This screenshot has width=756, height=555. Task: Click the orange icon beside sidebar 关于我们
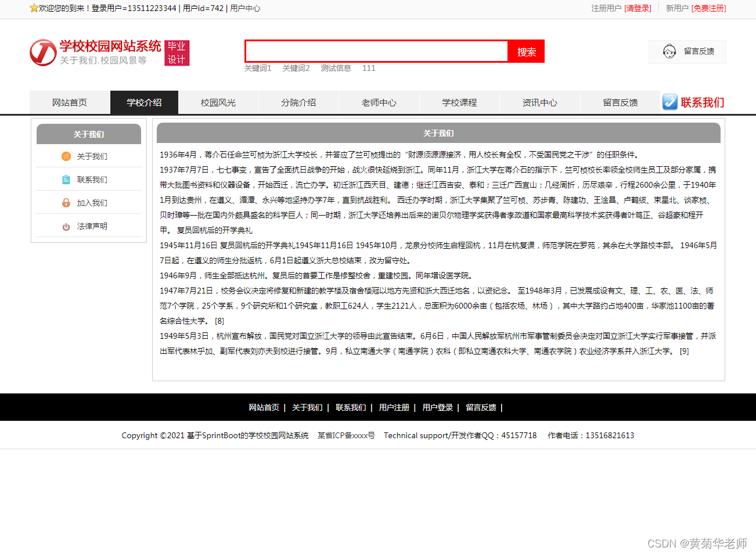pyautogui.click(x=66, y=156)
